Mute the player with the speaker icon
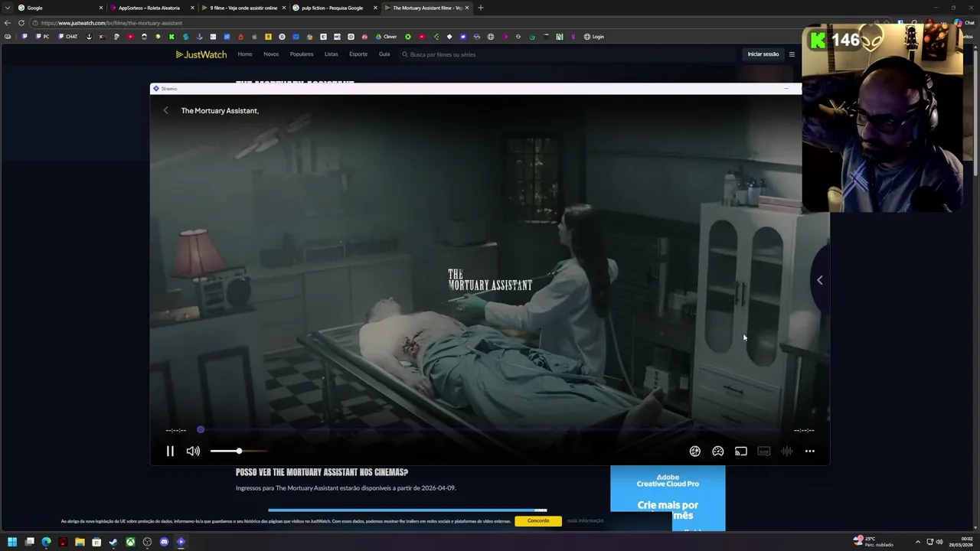Screen dimensions: 980x551 pos(193,452)
